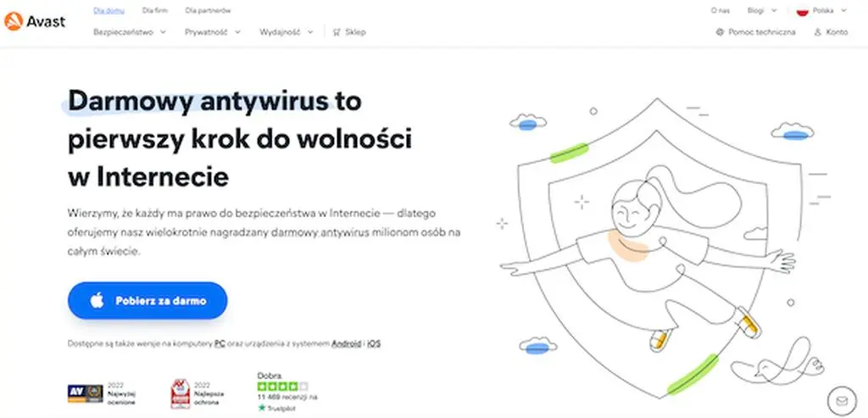Expand the Blogi dropdown

tap(762, 10)
